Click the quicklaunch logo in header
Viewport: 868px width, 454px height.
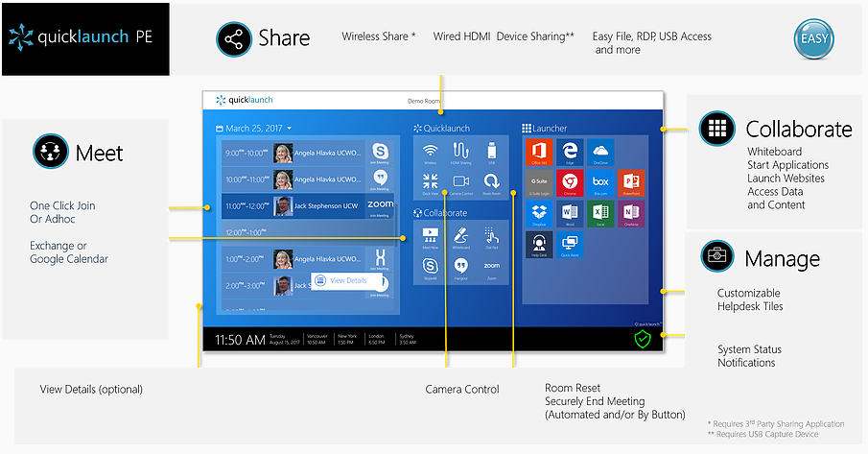click(245, 100)
